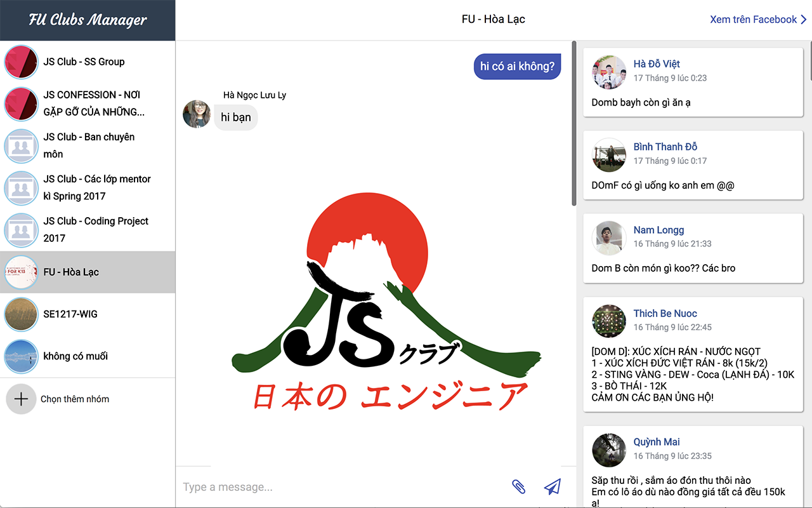Image resolution: width=812 pixels, height=508 pixels.
Task: Click the 'CẢM ƠN CÁC BẠN ỦNG HỘ!' line
Action: click(x=652, y=398)
